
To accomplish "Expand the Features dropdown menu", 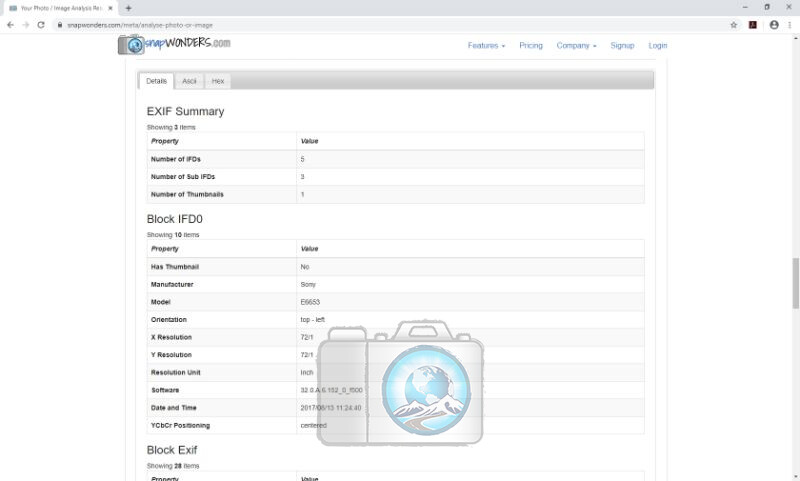I will pyautogui.click(x=486, y=46).
